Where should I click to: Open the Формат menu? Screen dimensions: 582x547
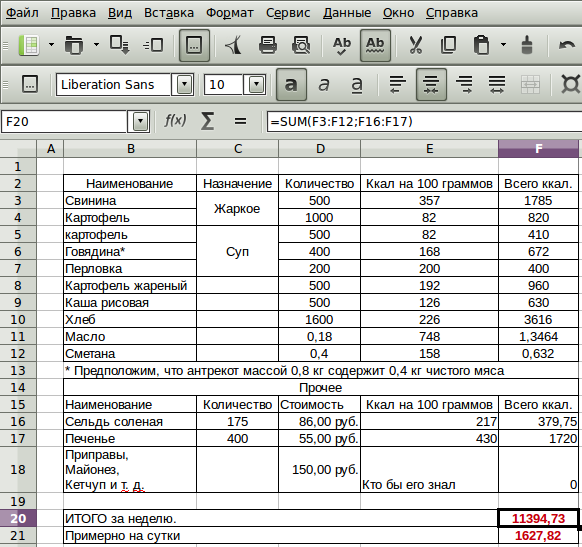230,13
